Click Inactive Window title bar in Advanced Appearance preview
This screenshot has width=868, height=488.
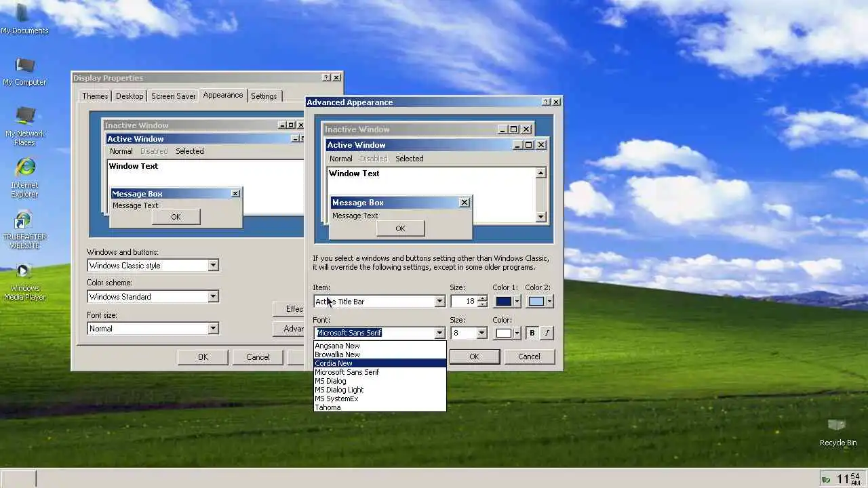429,129
